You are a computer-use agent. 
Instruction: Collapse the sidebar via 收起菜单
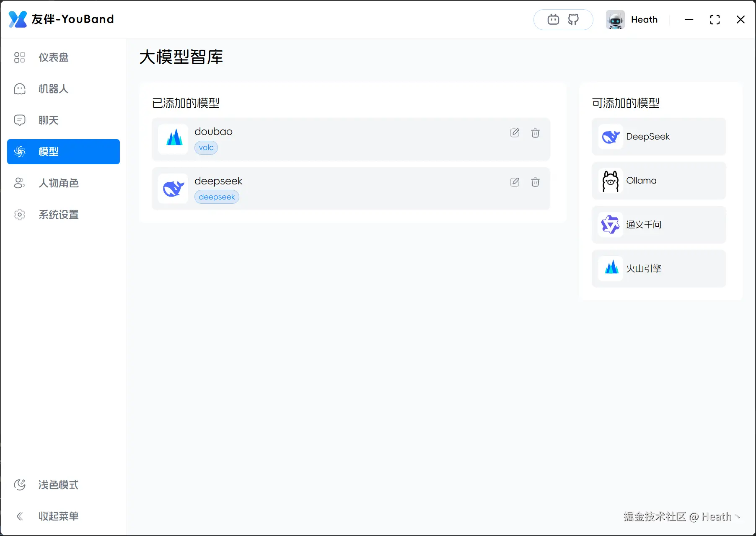pyautogui.click(x=63, y=516)
